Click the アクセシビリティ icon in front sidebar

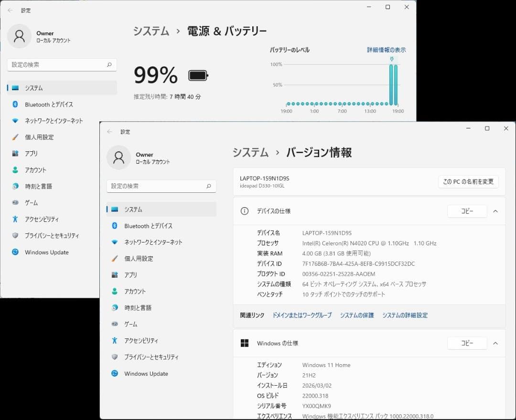tap(115, 340)
